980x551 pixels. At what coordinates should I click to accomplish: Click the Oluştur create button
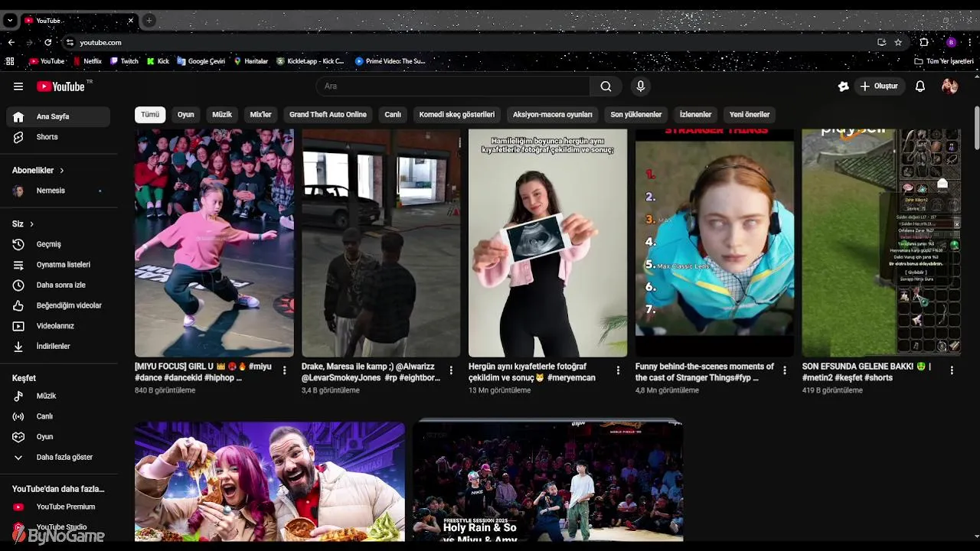879,86
